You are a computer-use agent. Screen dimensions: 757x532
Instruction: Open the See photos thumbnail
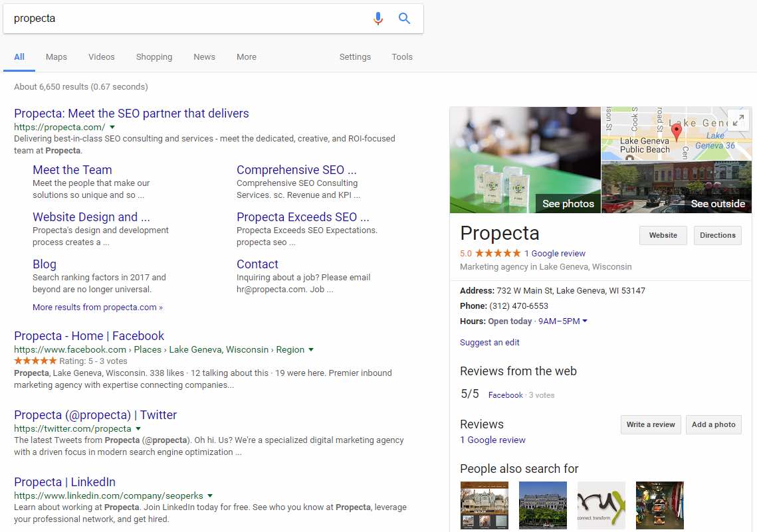[x=525, y=159]
